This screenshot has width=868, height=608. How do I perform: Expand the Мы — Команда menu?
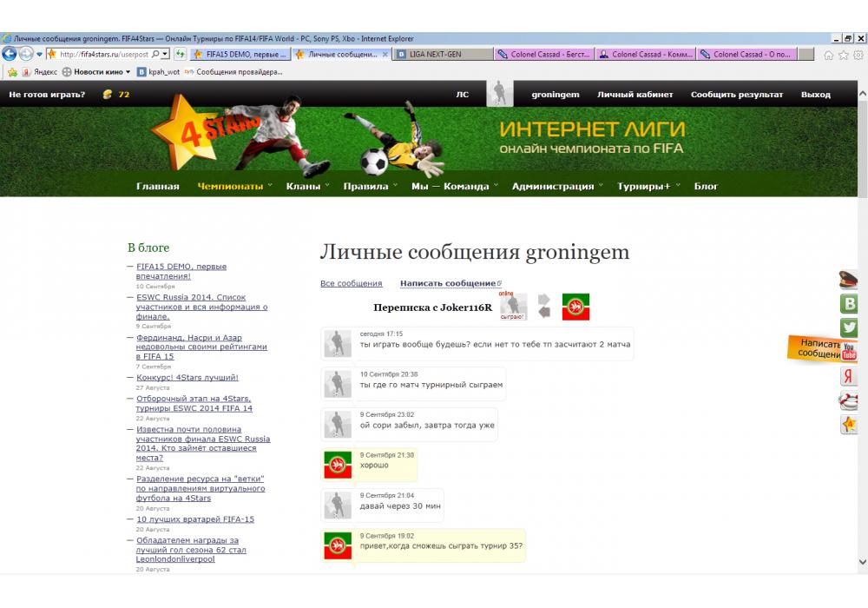(x=496, y=186)
